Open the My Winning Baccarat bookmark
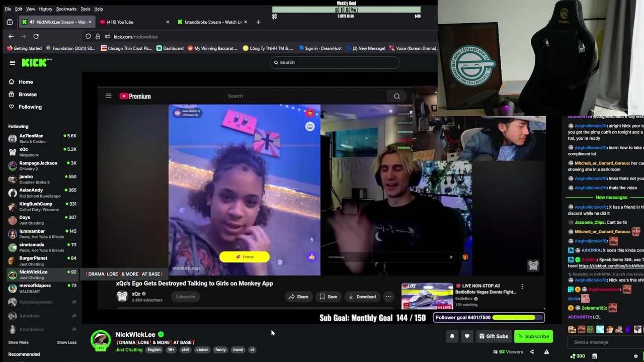This screenshot has width=644, height=362. click(x=213, y=48)
